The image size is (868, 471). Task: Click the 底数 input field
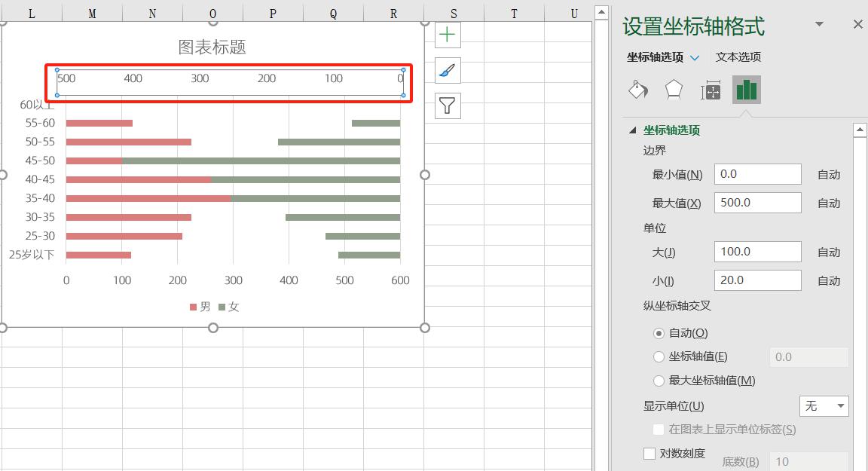[808, 462]
